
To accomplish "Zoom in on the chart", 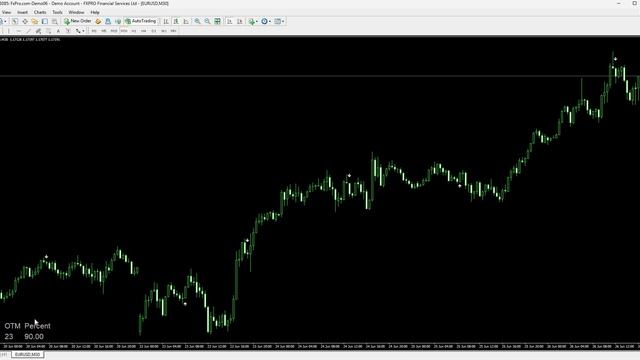I will pyautogui.click(x=198, y=21).
